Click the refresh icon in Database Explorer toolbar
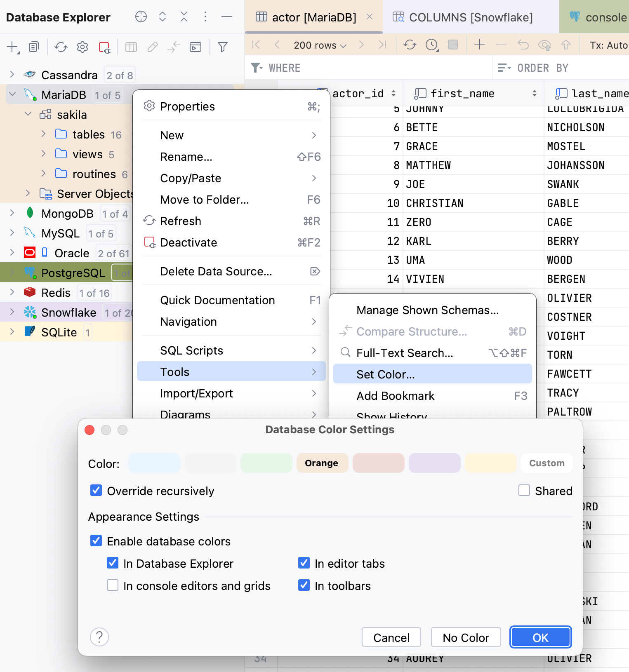The width and height of the screenshot is (629, 672). (61, 47)
